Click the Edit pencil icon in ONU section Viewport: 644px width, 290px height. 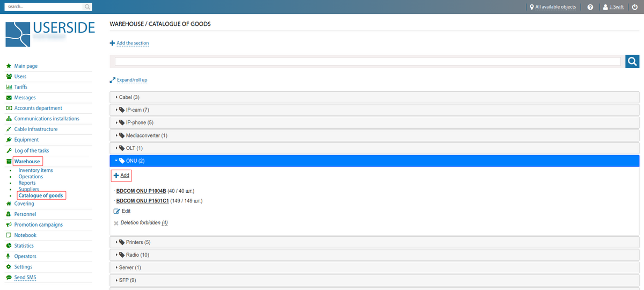117,211
